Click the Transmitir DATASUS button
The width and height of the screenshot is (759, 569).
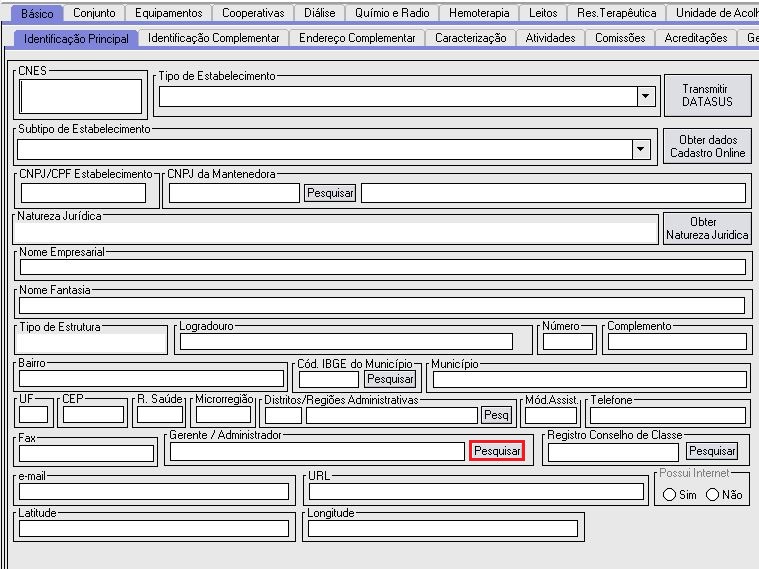click(x=707, y=95)
